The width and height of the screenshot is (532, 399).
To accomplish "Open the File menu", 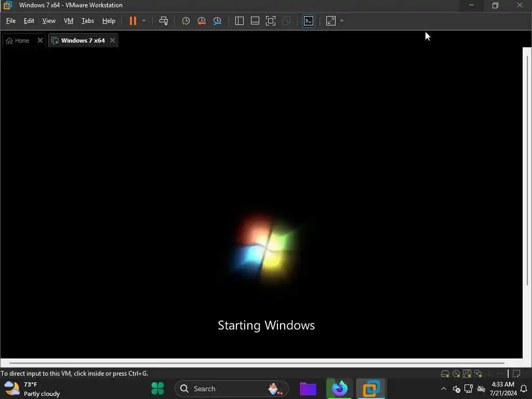I will coord(11,21).
